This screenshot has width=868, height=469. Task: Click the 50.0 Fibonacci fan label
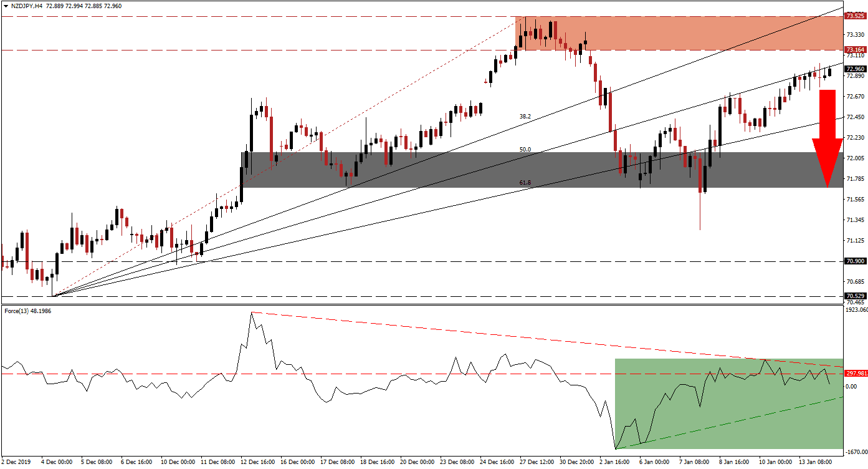525,150
